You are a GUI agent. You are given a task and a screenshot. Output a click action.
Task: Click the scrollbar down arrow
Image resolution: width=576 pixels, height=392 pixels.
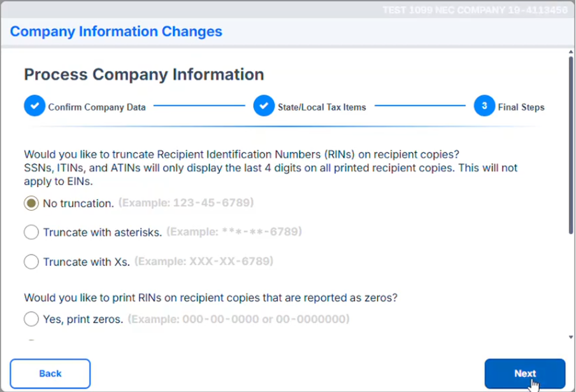[x=570, y=337]
